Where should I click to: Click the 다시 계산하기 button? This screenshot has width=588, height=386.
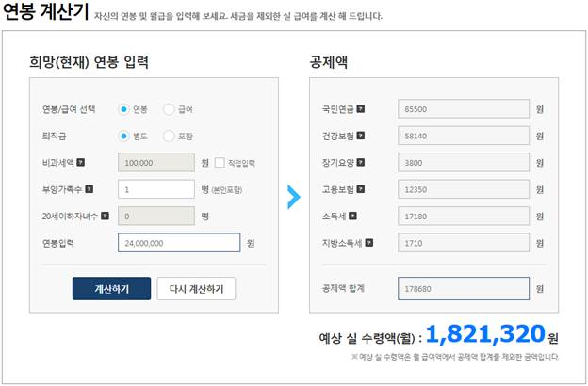click(x=196, y=289)
